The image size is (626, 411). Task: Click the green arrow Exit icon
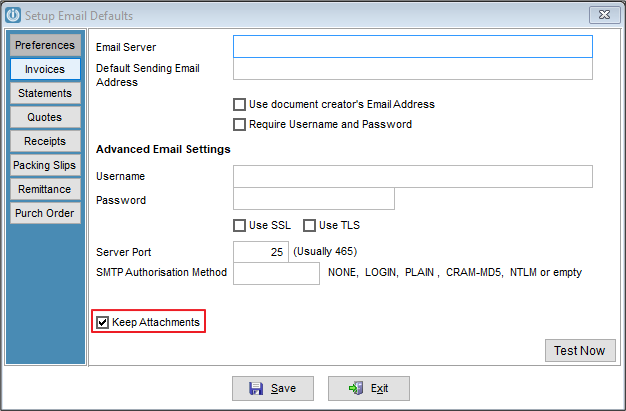[356, 388]
